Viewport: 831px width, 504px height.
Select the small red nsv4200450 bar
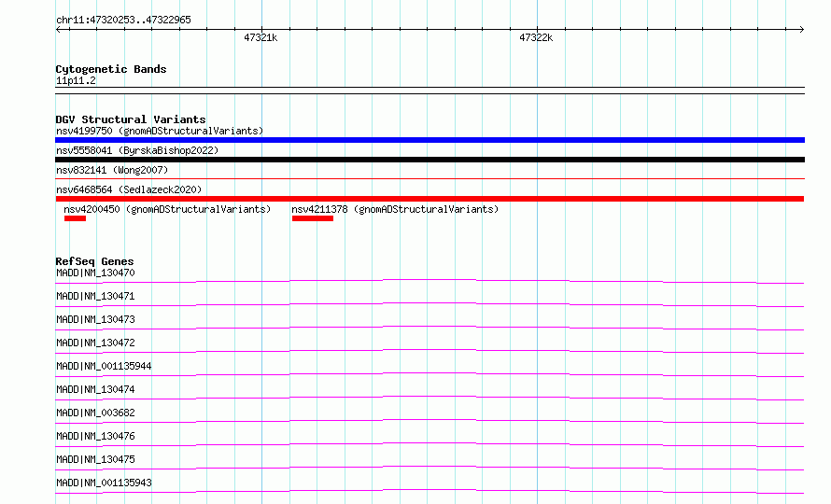coord(75,218)
